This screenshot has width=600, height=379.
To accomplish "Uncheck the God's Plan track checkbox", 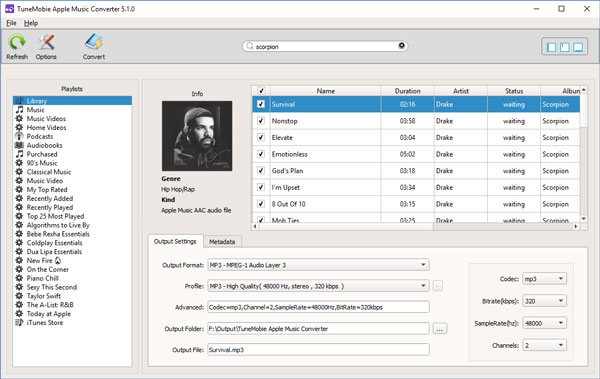I will 261,171.
